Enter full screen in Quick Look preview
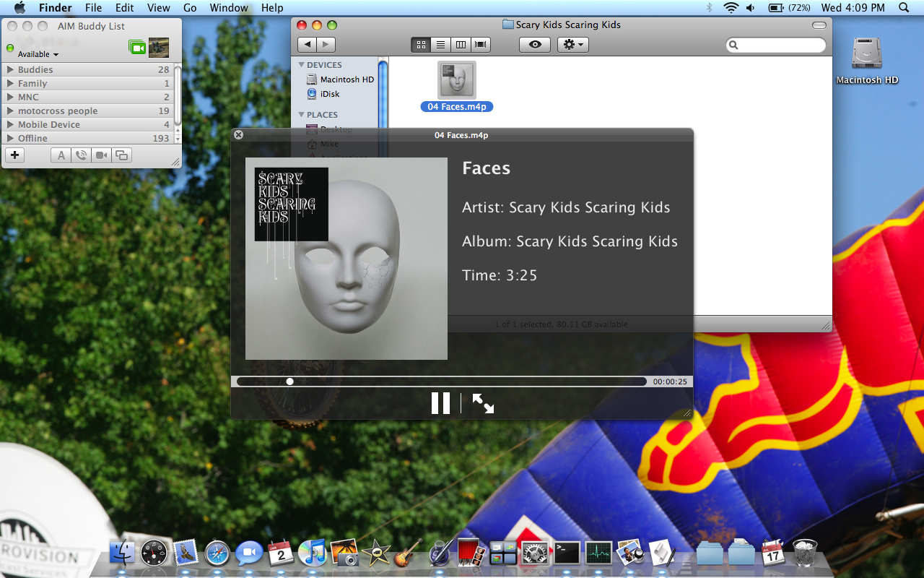Screen dimensions: 924x578 click(483, 403)
